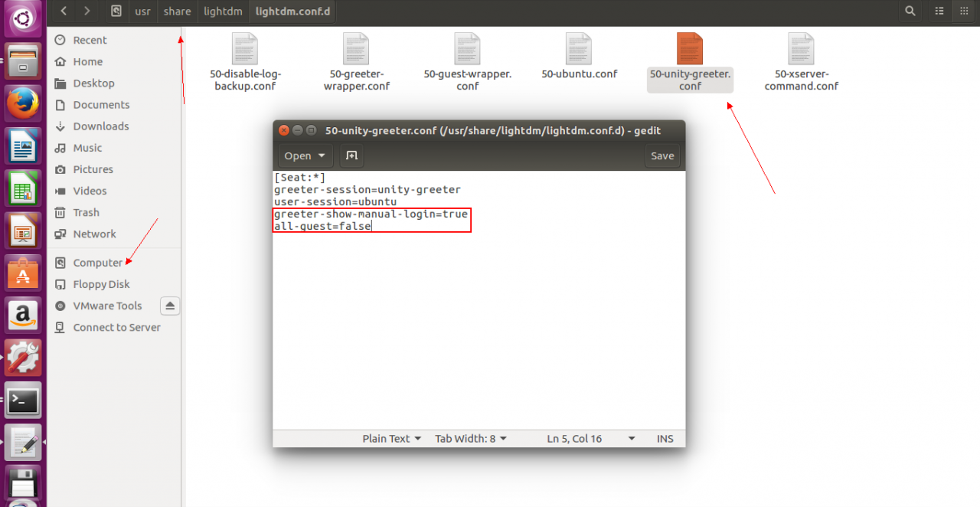The height and width of the screenshot is (507, 980).
Task: Select the 50-ubuntu.conf file
Action: [x=579, y=56]
